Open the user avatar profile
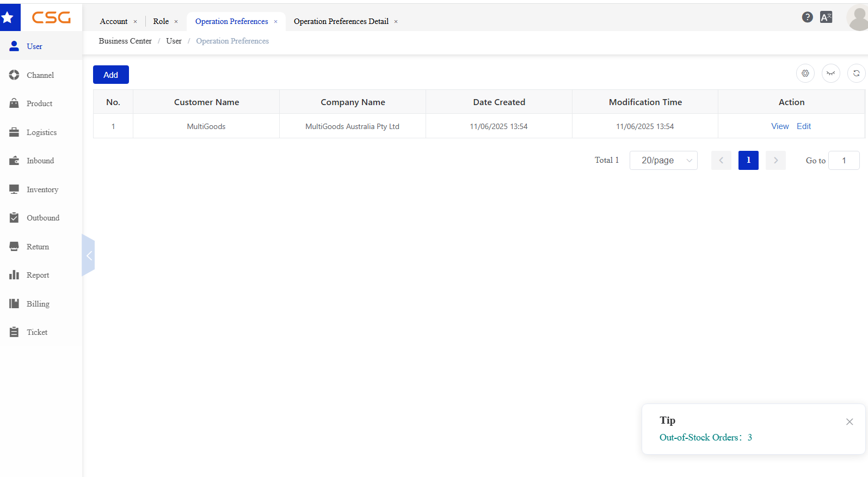Image resolution: width=868 pixels, height=477 pixels. 858,18
